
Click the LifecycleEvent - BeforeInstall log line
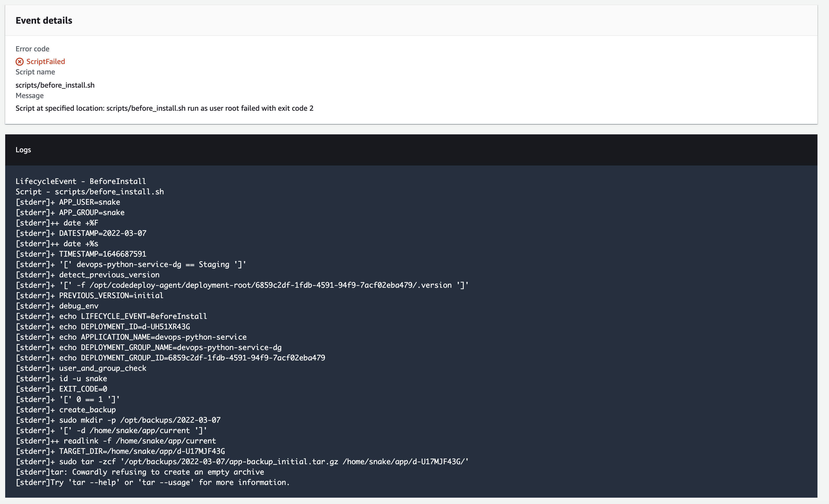(81, 181)
